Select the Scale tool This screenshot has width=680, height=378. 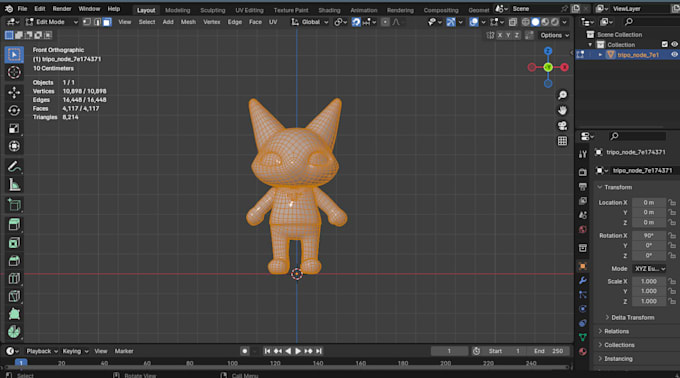click(14, 128)
